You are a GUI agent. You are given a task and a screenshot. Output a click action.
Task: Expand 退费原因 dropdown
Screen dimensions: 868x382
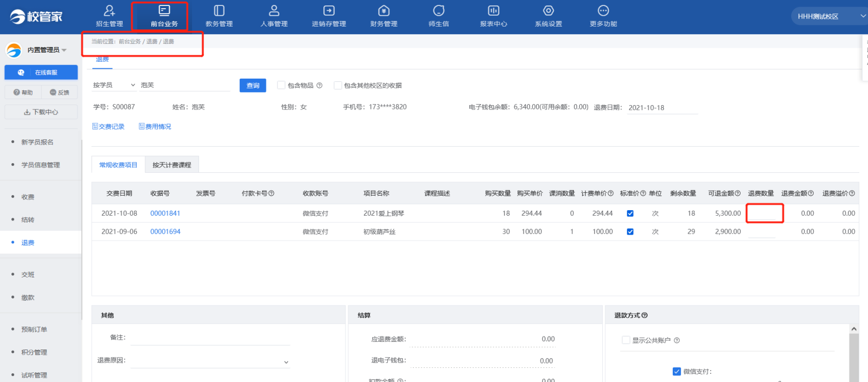210,361
